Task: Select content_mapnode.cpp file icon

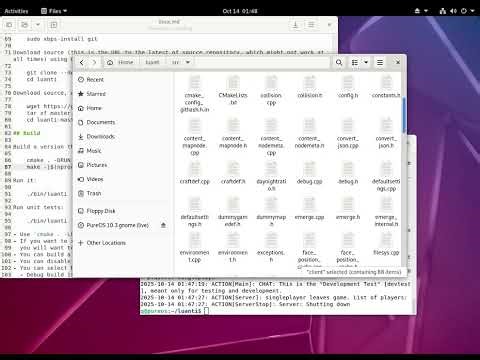Action: point(195,126)
